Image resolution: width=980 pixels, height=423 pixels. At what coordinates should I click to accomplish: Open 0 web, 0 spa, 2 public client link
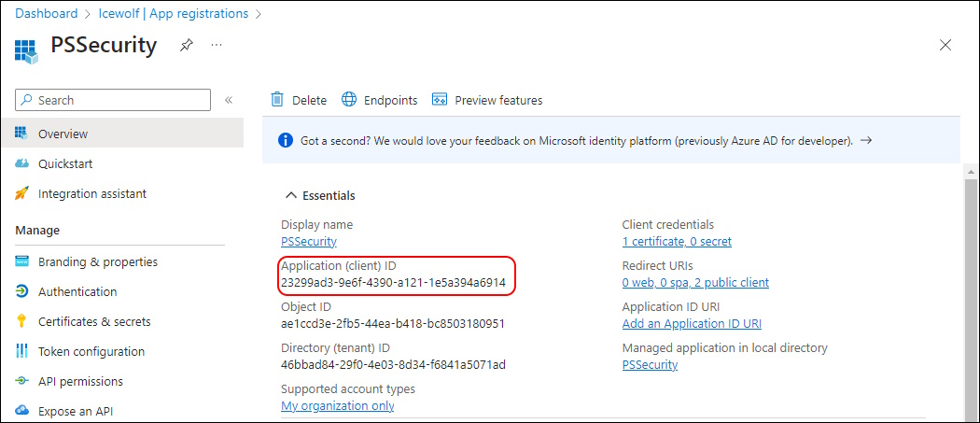[695, 283]
